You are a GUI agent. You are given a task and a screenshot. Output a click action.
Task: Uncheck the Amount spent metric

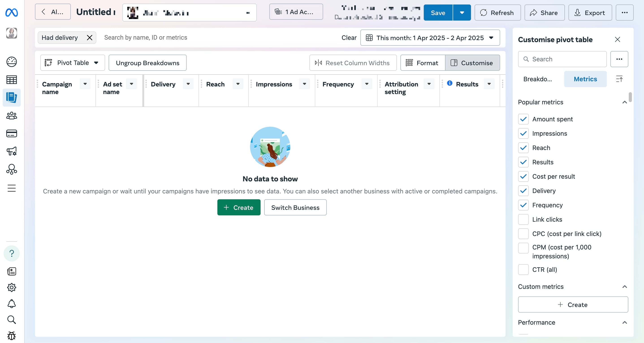[x=523, y=119]
